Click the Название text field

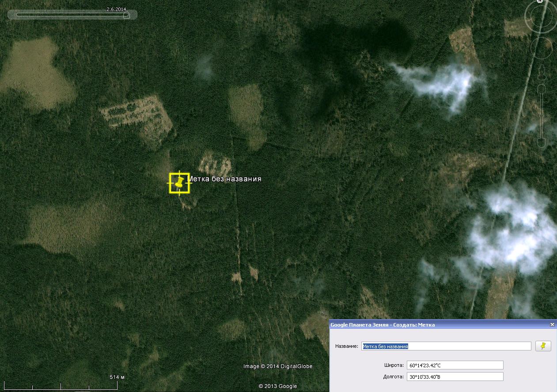pyautogui.click(x=446, y=346)
